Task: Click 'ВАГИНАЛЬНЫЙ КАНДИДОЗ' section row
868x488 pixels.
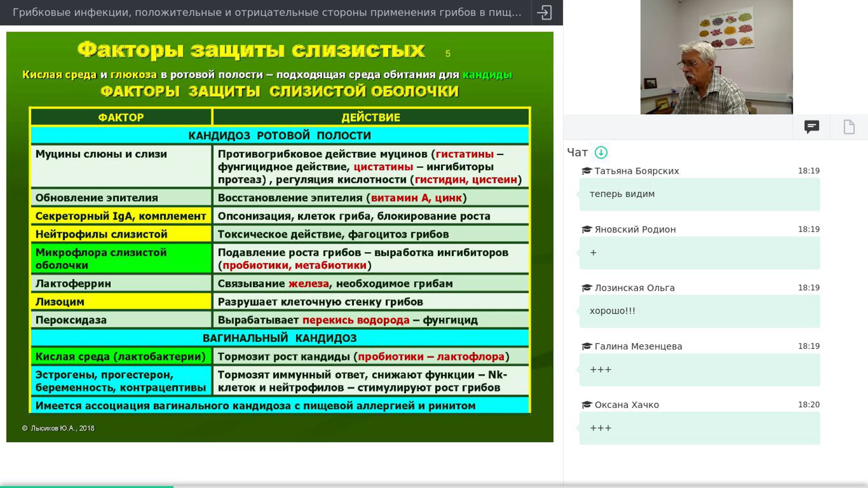Action: click(x=280, y=338)
